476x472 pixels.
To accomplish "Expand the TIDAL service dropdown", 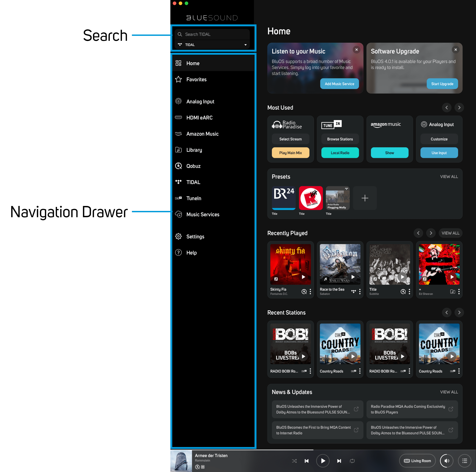I will [245, 45].
